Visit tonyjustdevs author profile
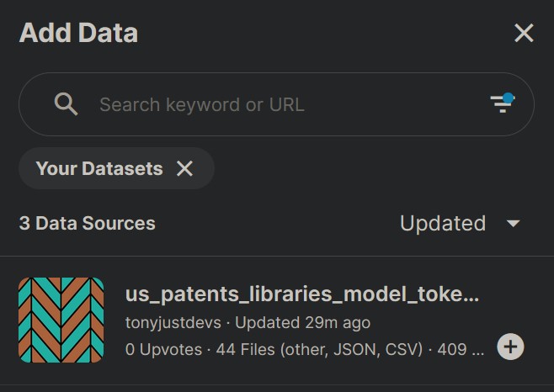Viewport: 554px width, 392px height. [x=173, y=322]
